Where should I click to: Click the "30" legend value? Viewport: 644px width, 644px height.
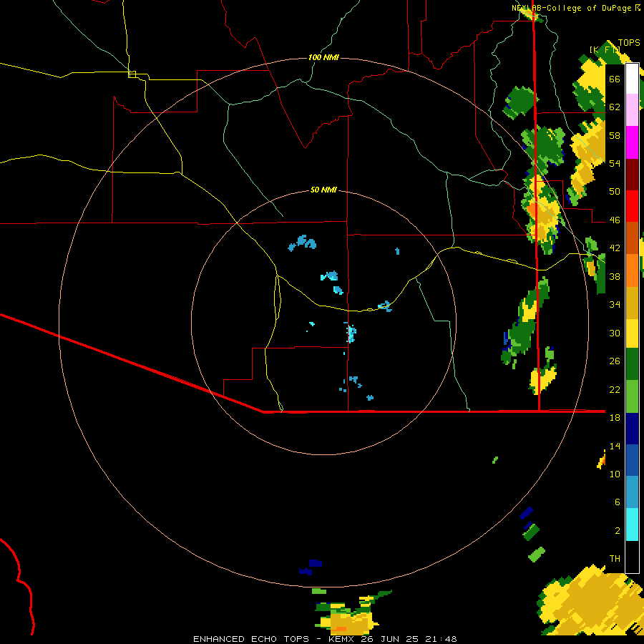tap(615, 333)
